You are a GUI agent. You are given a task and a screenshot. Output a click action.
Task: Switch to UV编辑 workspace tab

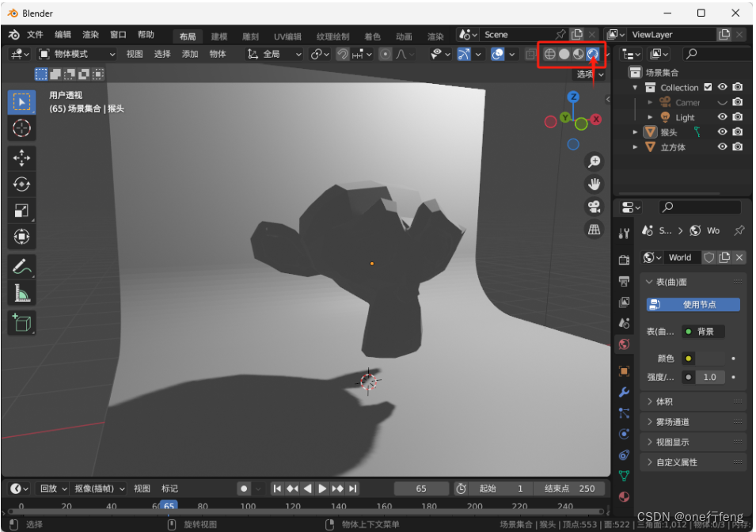point(287,36)
